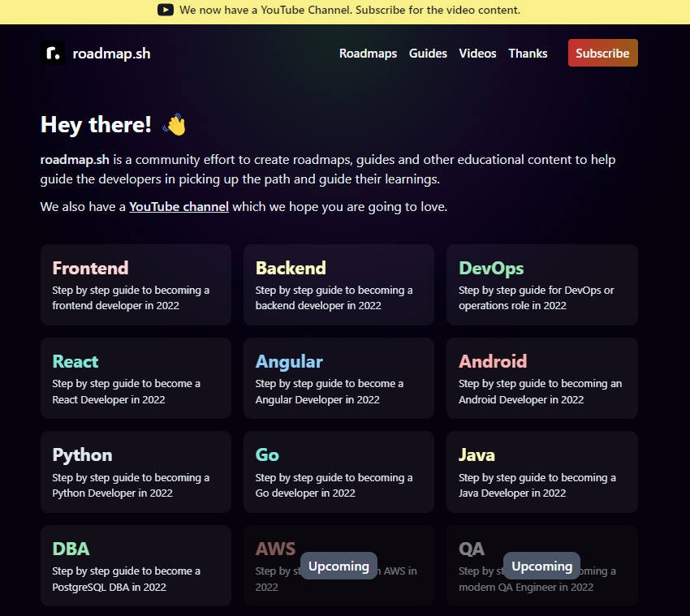Click the roadmap.sh site name
The width and height of the screenshot is (690, 616).
pos(111,54)
